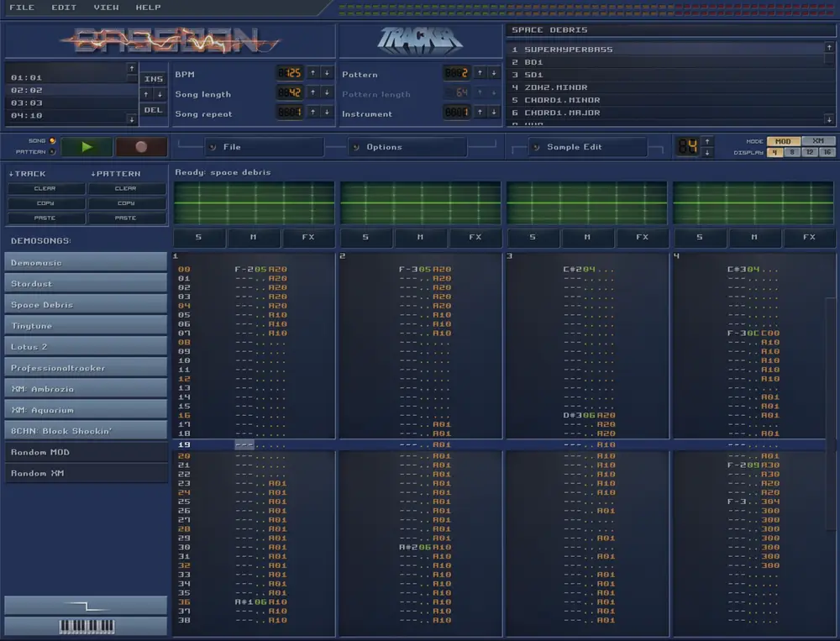Click the piano keyboard at the bottom left
Viewport: 840px width, 641px height.
85,625
